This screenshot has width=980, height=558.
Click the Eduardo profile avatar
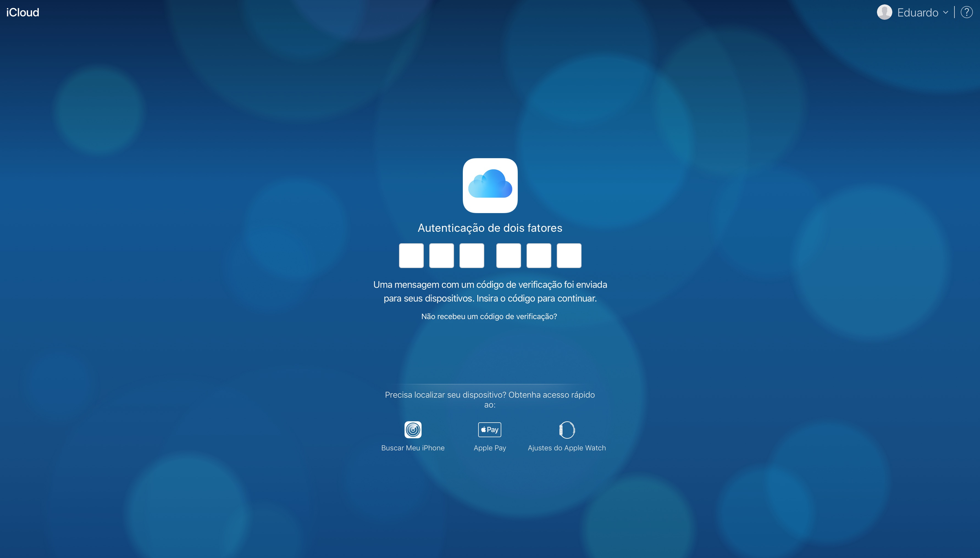[884, 12]
